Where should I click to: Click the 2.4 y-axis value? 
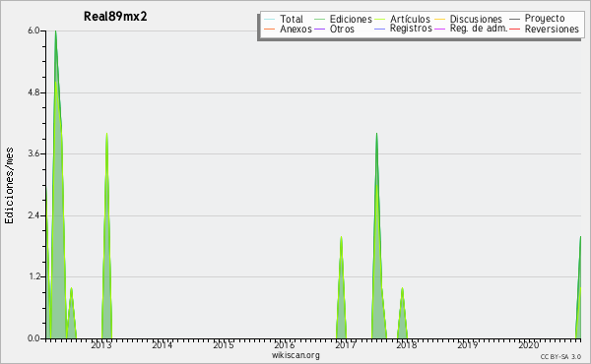pyautogui.click(x=33, y=215)
